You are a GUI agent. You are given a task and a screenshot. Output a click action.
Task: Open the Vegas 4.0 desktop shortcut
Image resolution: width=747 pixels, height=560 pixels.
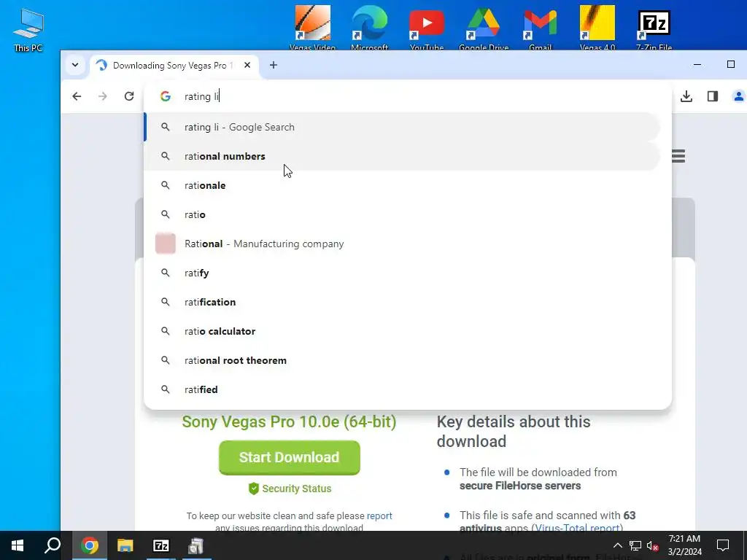[597, 28]
